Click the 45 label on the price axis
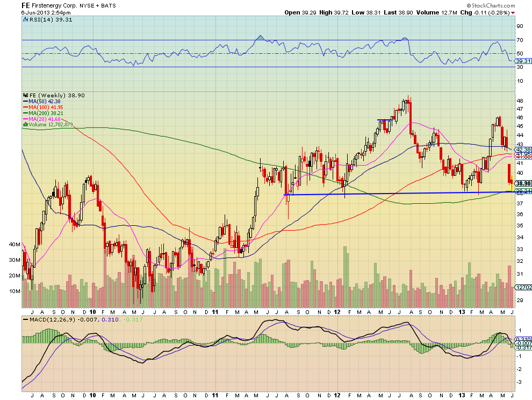The image size is (532, 400). (x=521, y=126)
